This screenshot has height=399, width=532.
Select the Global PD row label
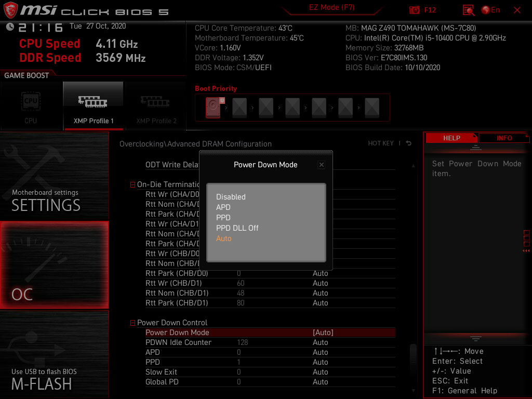pos(162,382)
